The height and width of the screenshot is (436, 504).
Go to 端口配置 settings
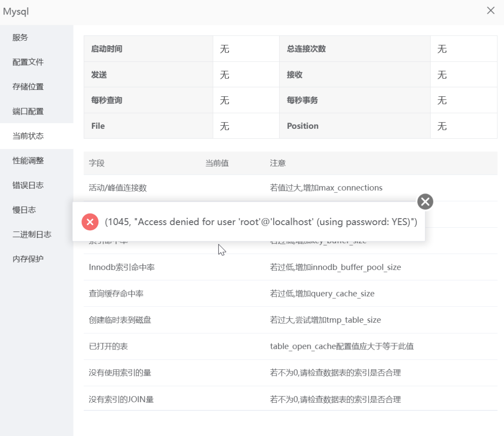(x=37, y=111)
